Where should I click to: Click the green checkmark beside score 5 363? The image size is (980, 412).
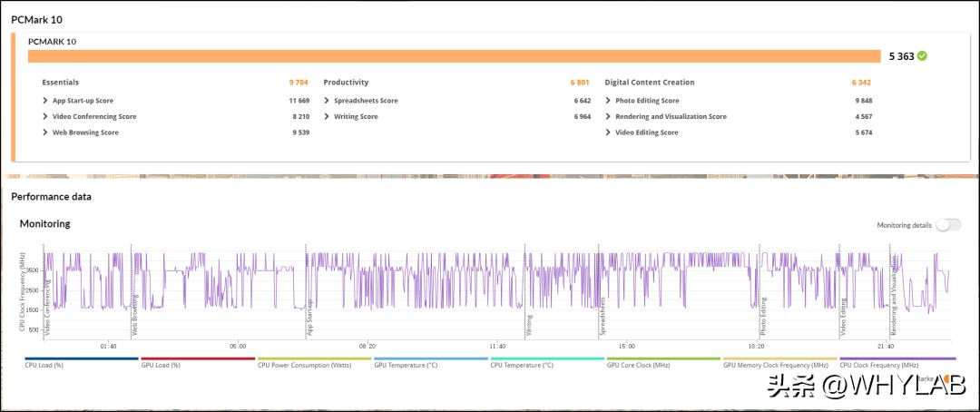tap(922, 55)
